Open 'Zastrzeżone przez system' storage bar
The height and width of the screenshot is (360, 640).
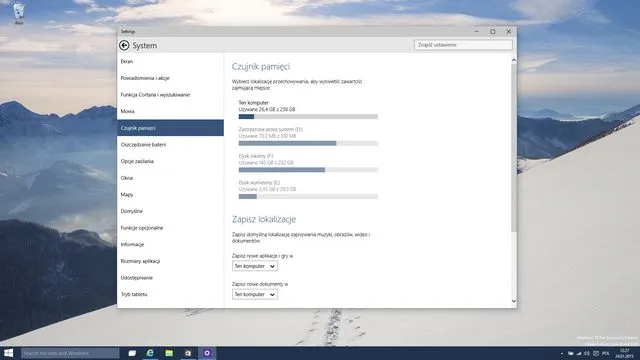coord(308,143)
